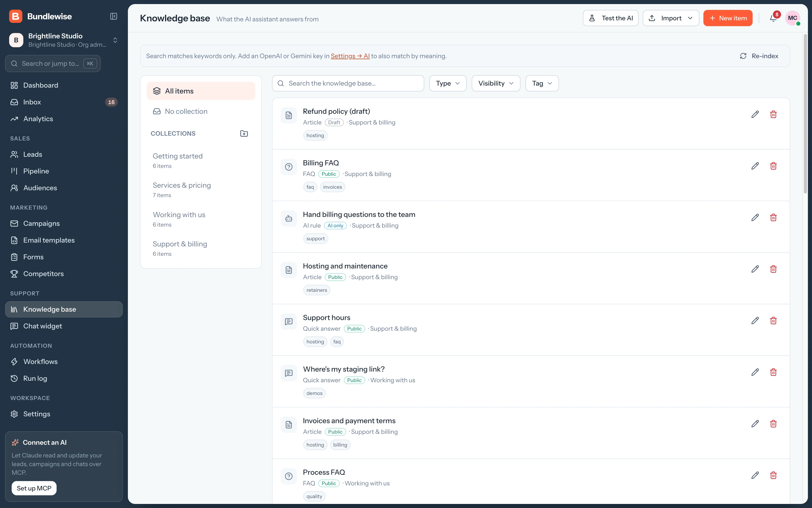Click the AI rule robot icon
This screenshot has width=812, height=508.
289,218
